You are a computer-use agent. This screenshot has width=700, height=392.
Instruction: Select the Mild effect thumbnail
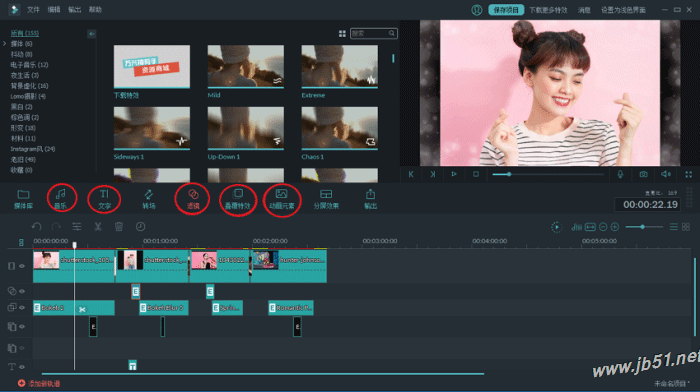(246, 67)
